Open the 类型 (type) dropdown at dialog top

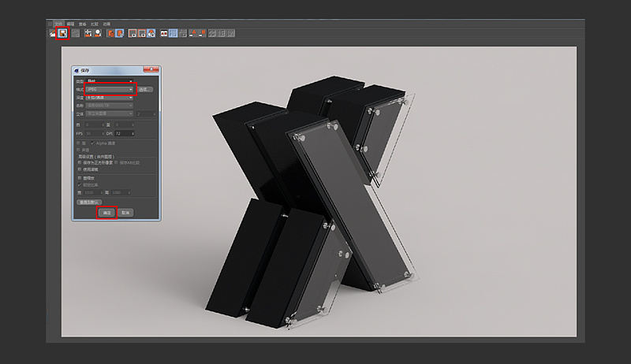[x=110, y=80]
